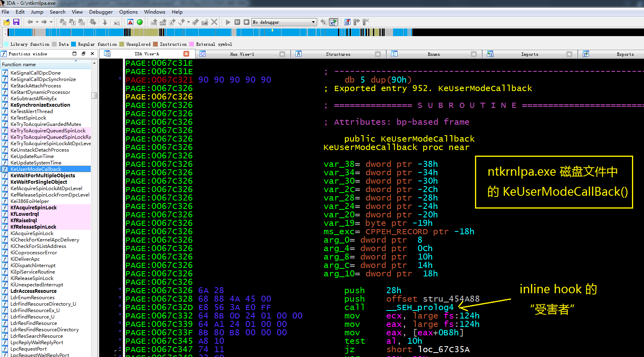Click the delete X toolbar icon
Viewport: 644px width, 357px height.
[214, 22]
